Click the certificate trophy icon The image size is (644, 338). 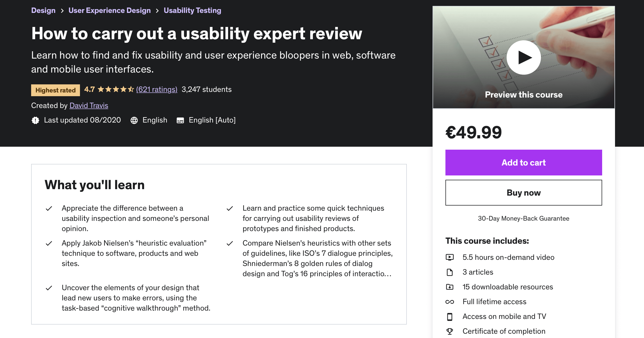coord(450,331)
